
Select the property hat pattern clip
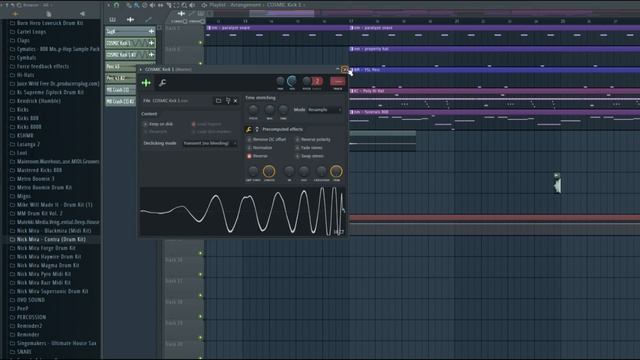tap(494, 49)
